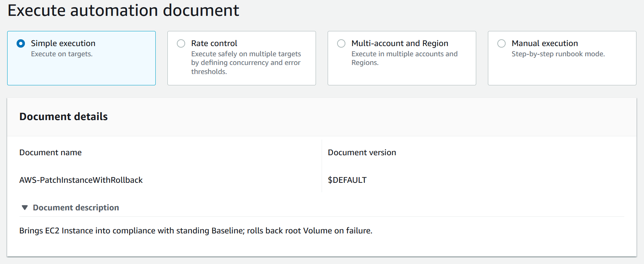Enable Manual execution mode
Screen dimensions: 644x264
[x=501, y=43]
